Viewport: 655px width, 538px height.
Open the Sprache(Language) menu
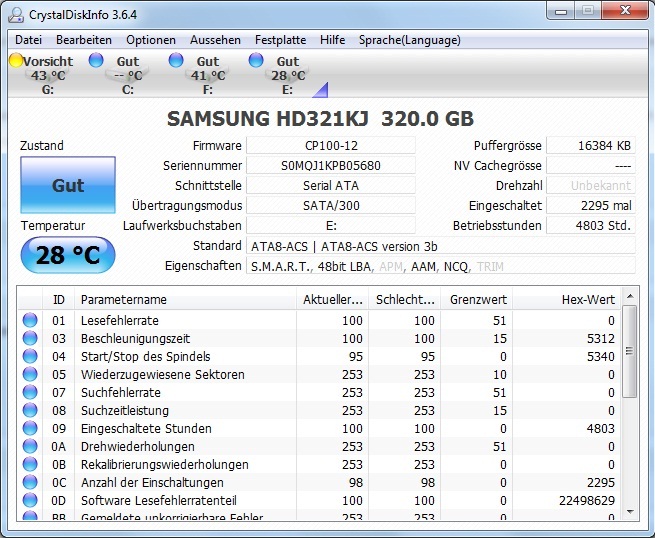pyautogui.click(x=410, y=40)
